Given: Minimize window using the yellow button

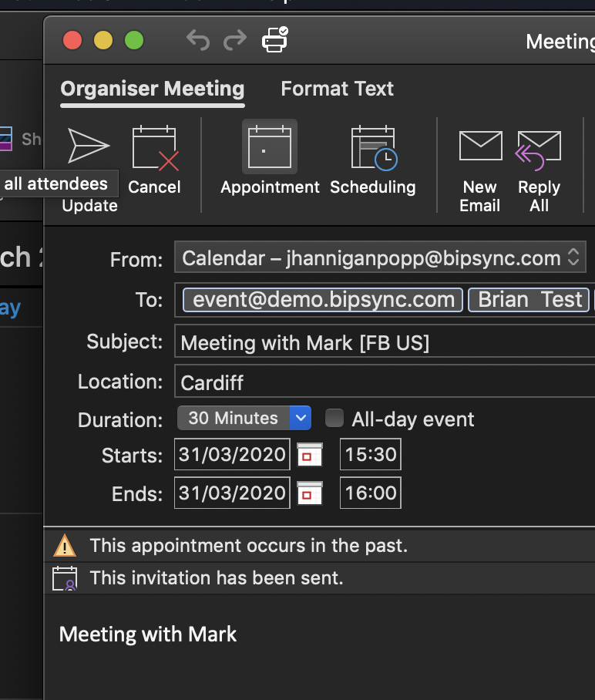Looking at the screenshot, I should pyautogui.click(x=103, y=40).
